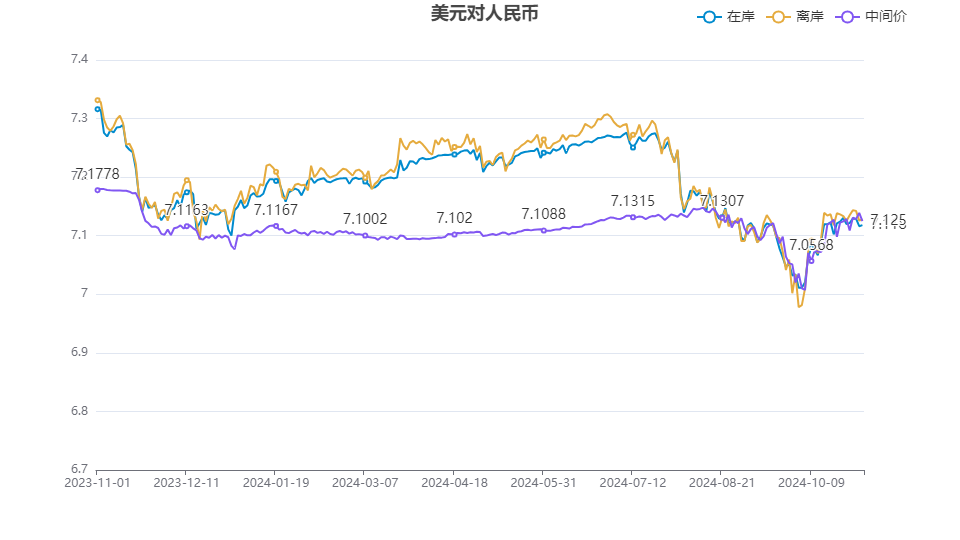The width and height of the screenshot is (960, 540).
Task: Click the blue 在岸 legend marker icon
Action: coord(710,17)
